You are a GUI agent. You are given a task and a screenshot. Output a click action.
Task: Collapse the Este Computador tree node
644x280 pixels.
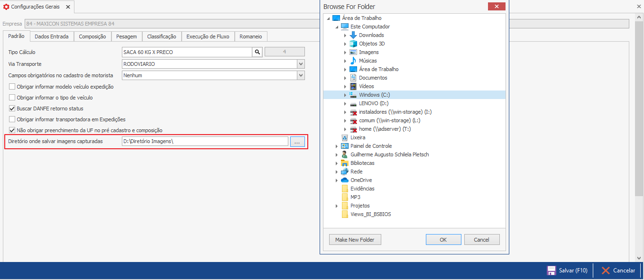336,27
